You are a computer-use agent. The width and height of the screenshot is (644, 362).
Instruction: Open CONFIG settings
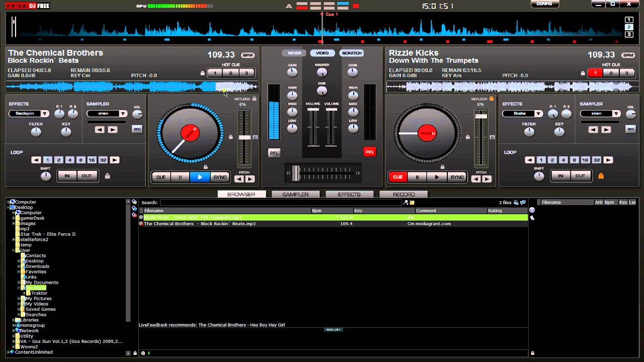pos(544,4)
